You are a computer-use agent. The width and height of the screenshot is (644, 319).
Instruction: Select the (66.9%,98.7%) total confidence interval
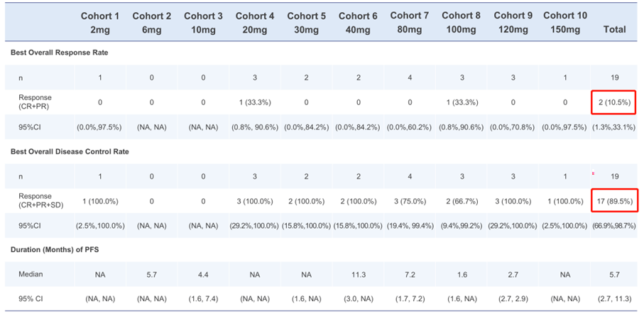pos(614,225)
